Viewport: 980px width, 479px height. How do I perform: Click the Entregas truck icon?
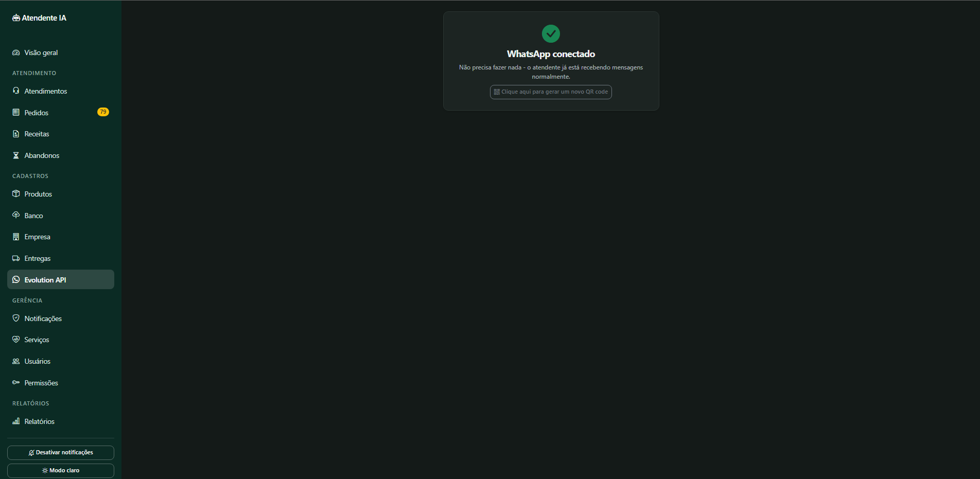pos(16,258)
